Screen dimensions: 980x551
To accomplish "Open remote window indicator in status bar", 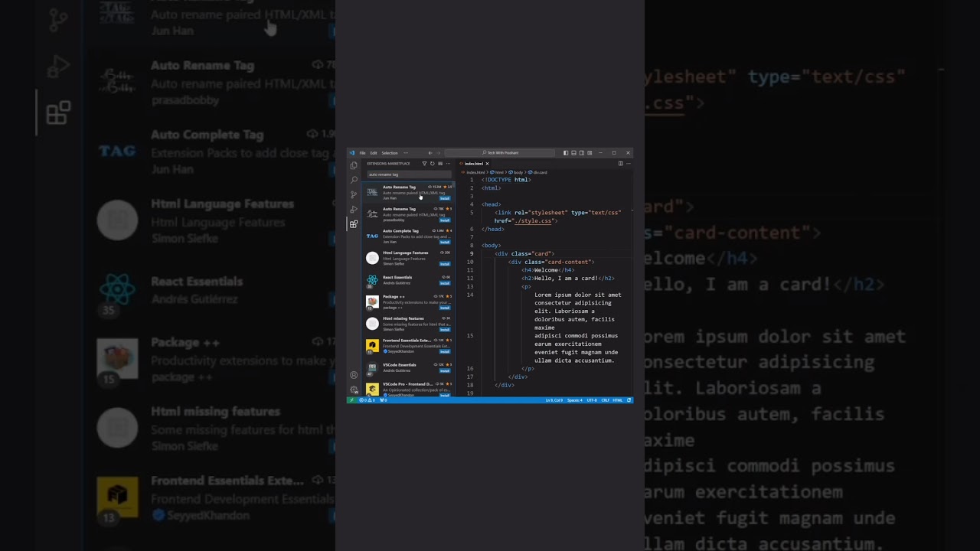I will tap(352, 400).
